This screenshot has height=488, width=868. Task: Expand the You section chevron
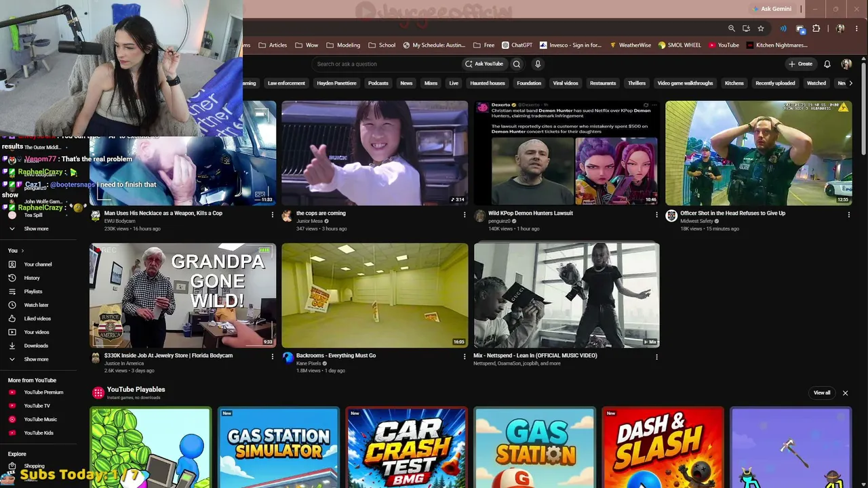point(23,251)
